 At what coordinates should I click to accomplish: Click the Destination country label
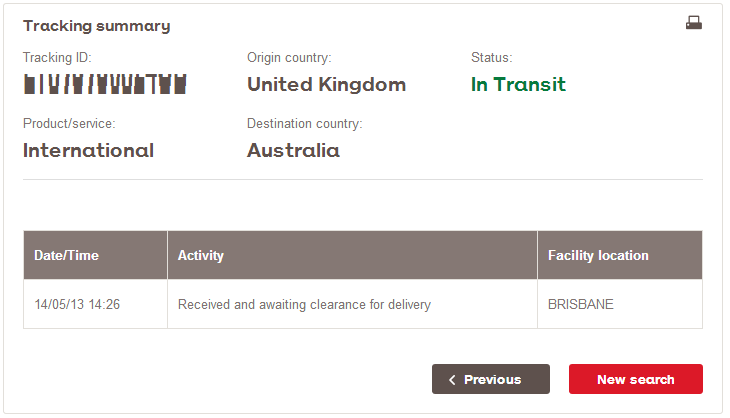(304, 124)
